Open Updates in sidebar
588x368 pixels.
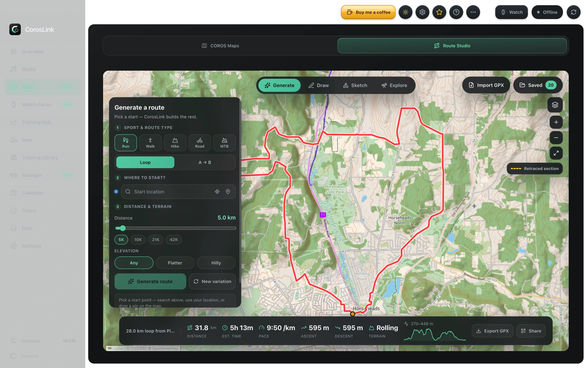[42, 341]
